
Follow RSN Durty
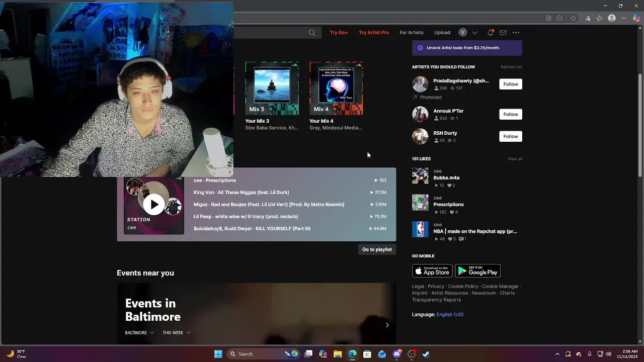(x=511, y=136)
